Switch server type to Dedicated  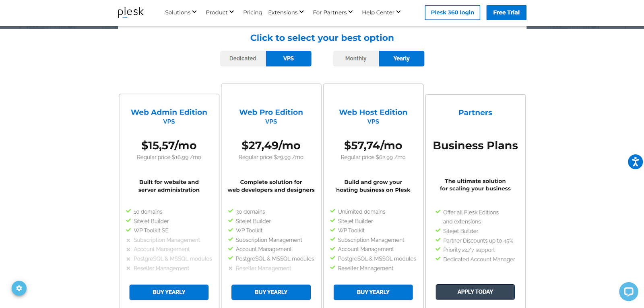243,58
